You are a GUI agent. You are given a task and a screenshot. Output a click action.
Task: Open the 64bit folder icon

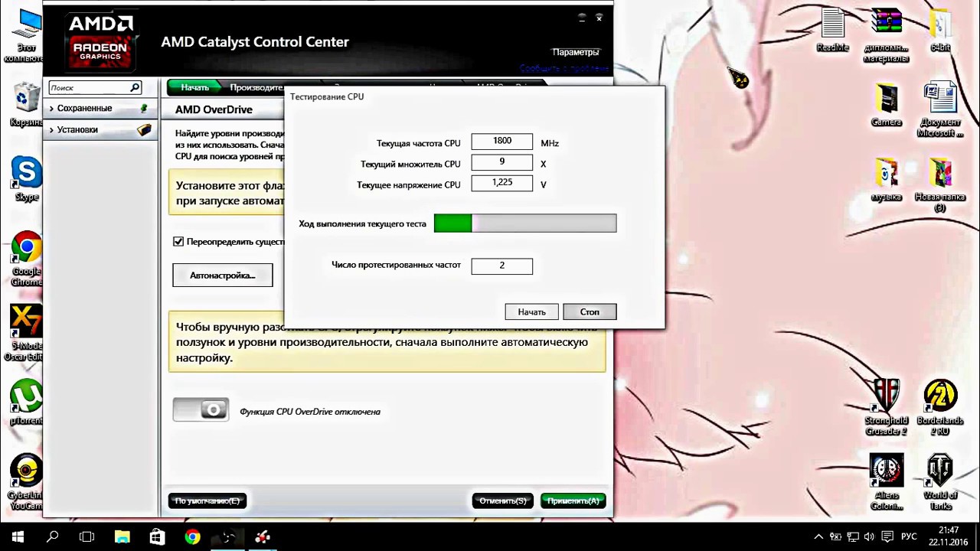point(940,31)
